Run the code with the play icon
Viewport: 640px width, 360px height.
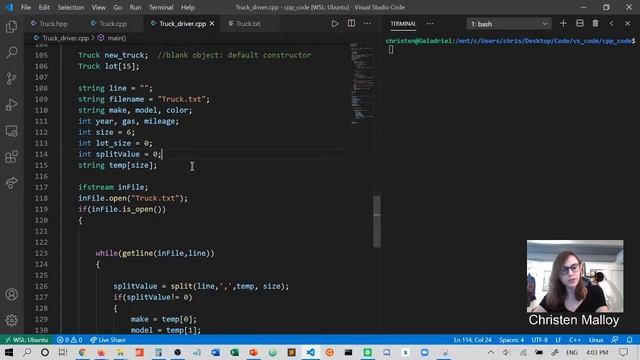click(x=335, y=24)
